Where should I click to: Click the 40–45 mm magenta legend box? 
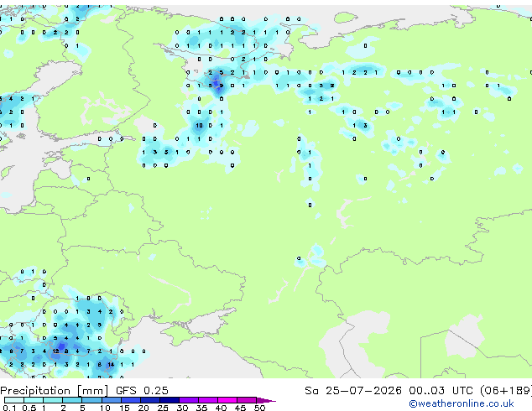point(227,400)
